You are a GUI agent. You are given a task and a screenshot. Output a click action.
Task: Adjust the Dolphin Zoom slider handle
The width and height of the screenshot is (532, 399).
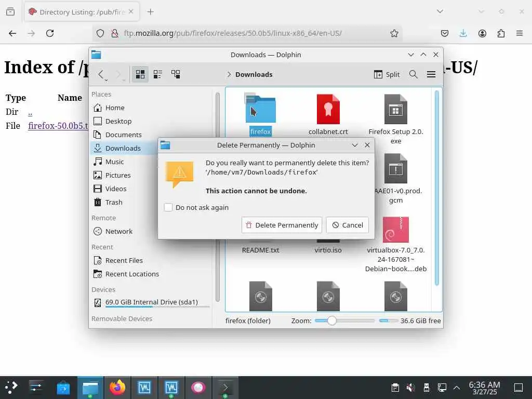(x=332, y=321)
